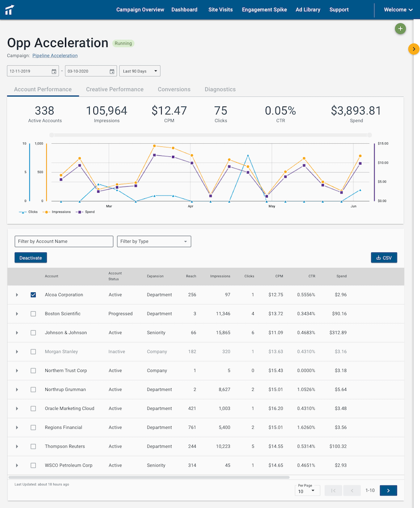Open the Filter by Type dropdown
Image resolution: width=420 pixels, height=508 pixels.
pyautogui.click(x=154, y=241)
